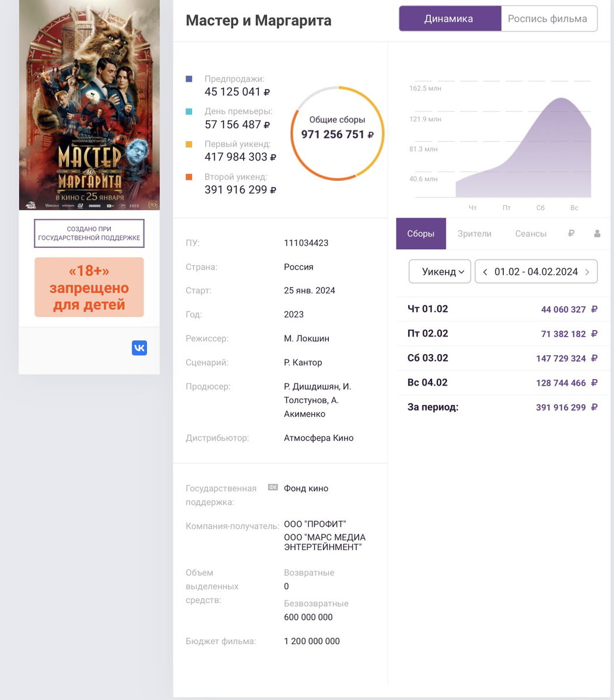
Task: Click the value 128 744 466 ₽
Action: tap(567, 383)
